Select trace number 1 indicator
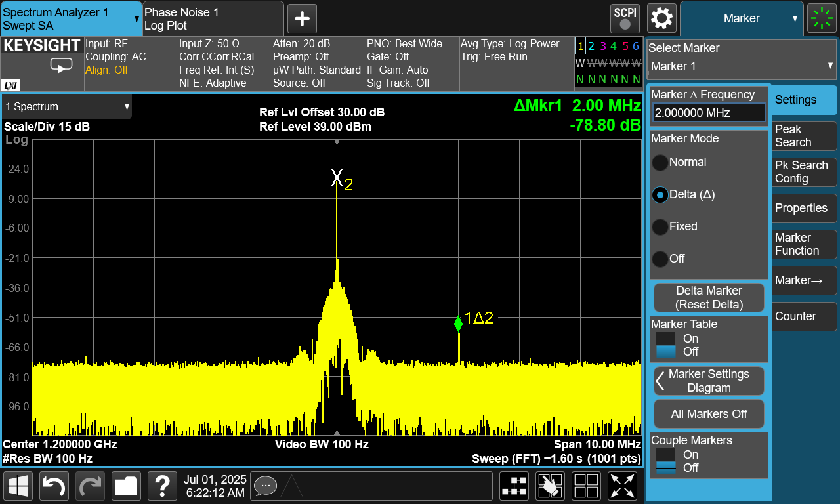840x504 pixels. 580,46
